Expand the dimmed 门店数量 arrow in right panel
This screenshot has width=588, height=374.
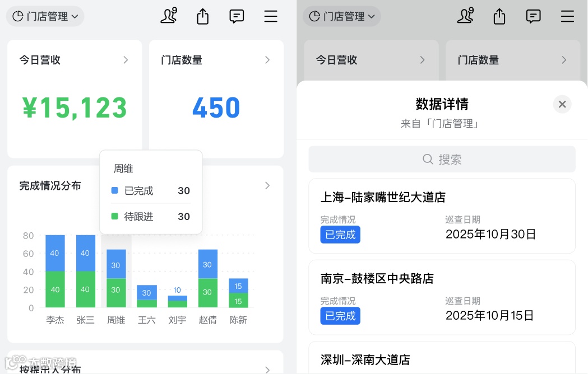(564, 60)
